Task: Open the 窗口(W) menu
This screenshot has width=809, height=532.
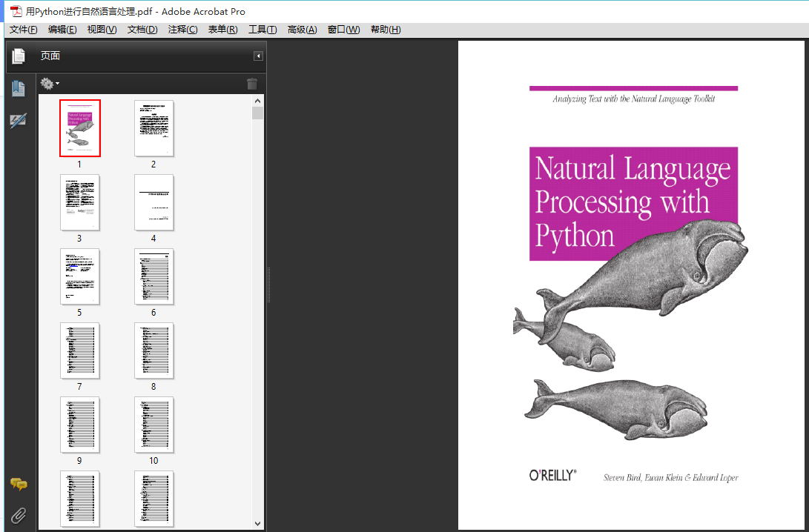Action: (343, 30)
